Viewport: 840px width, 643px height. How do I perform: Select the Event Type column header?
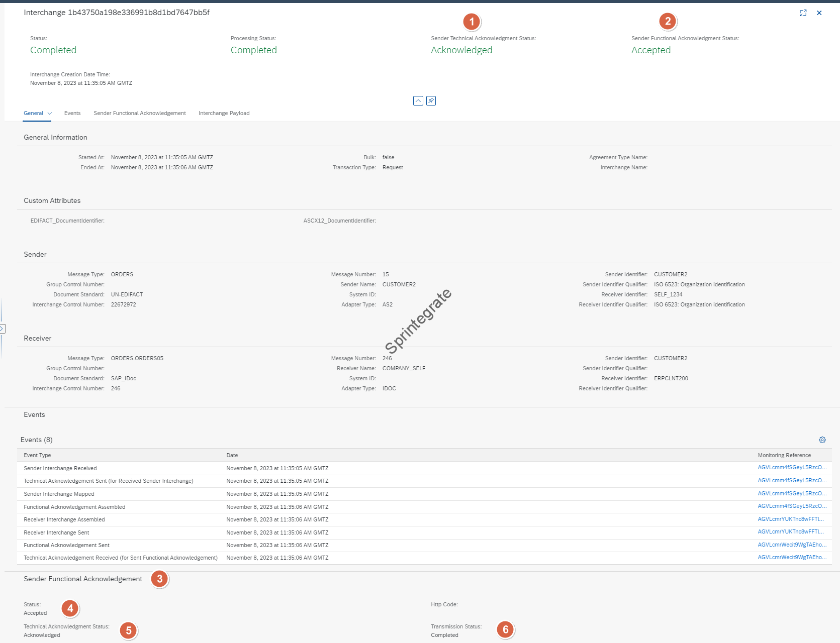click(37, 456)
